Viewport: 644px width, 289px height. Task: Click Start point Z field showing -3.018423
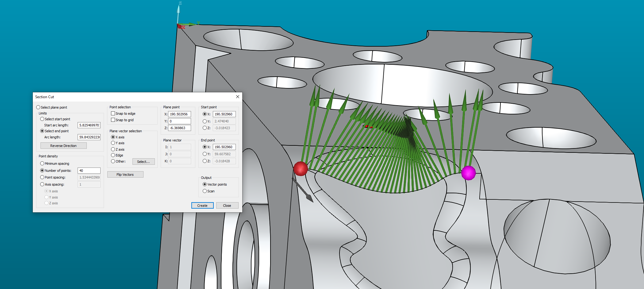(224, 128)
